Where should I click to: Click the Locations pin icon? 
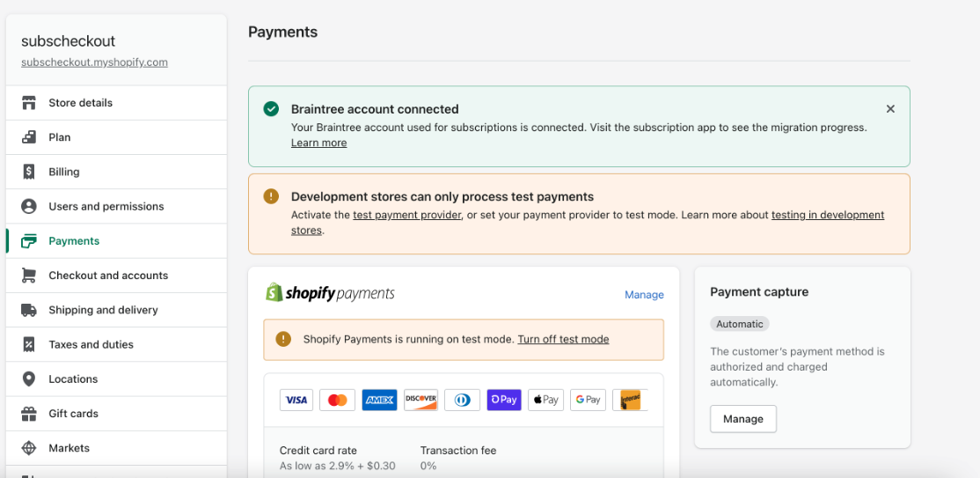click(x=29, y=379)
